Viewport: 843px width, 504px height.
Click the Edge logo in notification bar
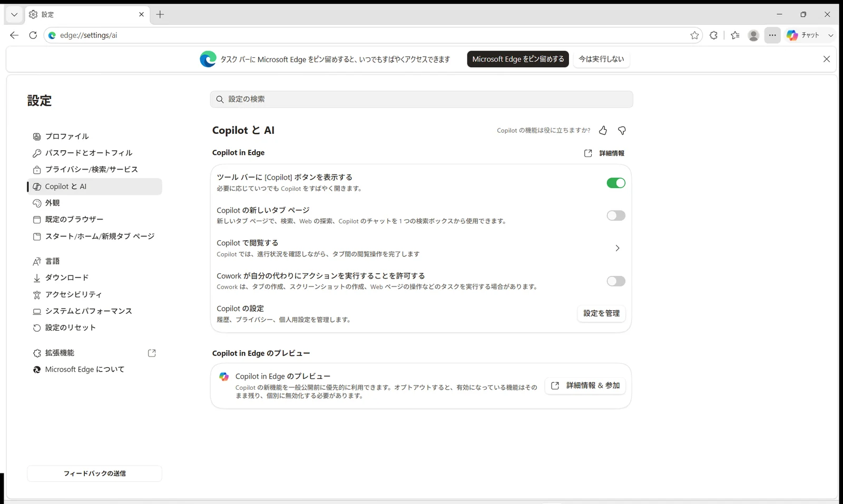(x=208, y=59)
